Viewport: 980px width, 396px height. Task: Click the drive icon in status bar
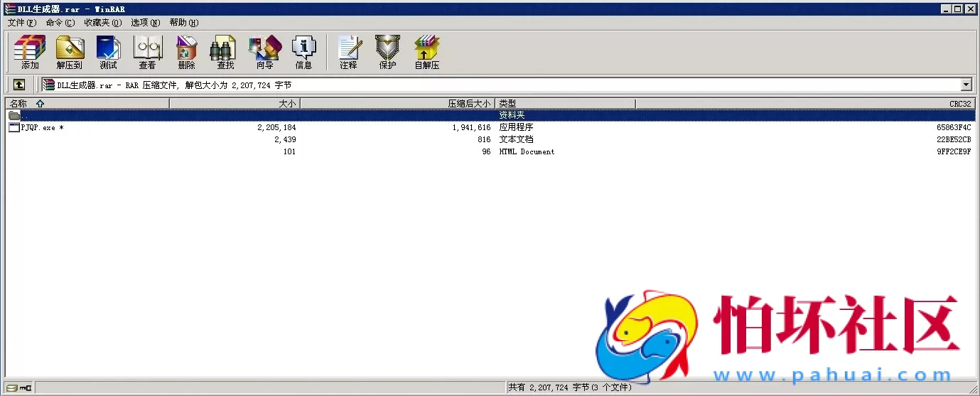[x=13, y=387]
